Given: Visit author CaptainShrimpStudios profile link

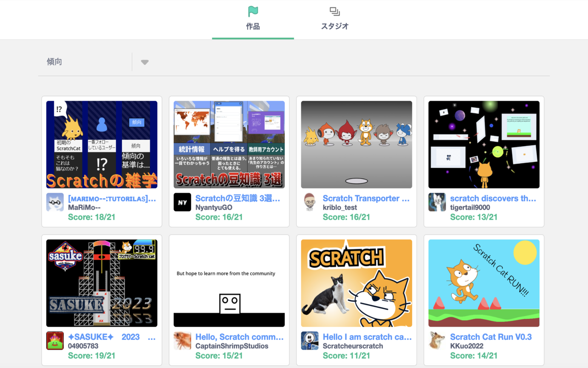Looking at the screenshot, I should (x=232, y=346).
